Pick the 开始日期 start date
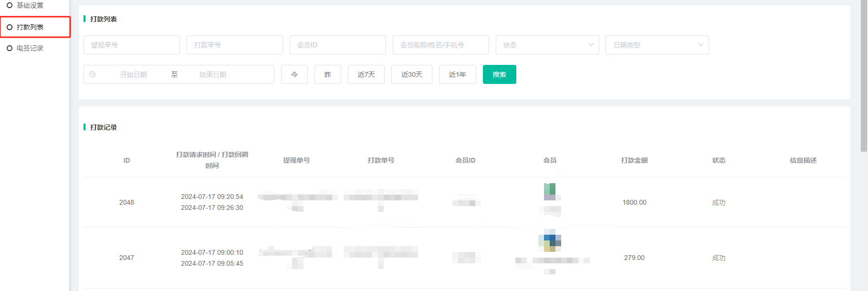Image resolution: width=868 pixels, height=291 pixels. [x=134, y=74]
